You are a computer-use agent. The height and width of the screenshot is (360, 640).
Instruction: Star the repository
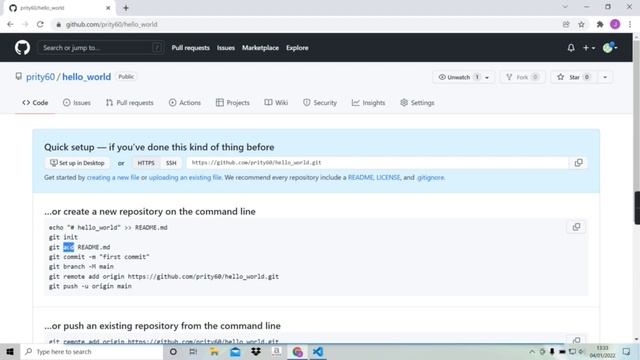coord(573,77)
